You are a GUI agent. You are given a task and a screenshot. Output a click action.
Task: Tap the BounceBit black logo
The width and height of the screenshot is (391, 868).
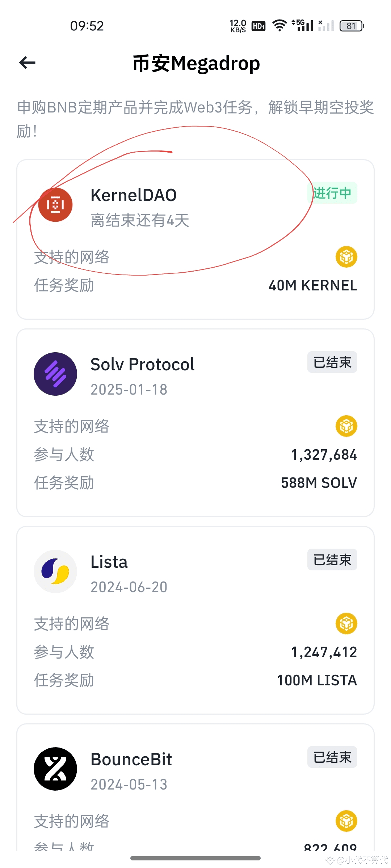(55, 769)
